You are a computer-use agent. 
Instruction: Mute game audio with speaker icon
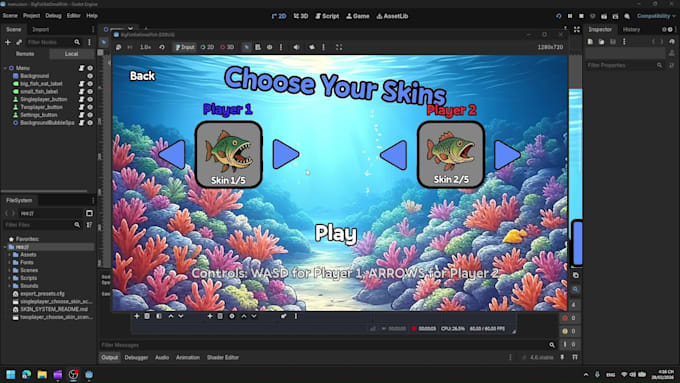(x=296, y=47)
